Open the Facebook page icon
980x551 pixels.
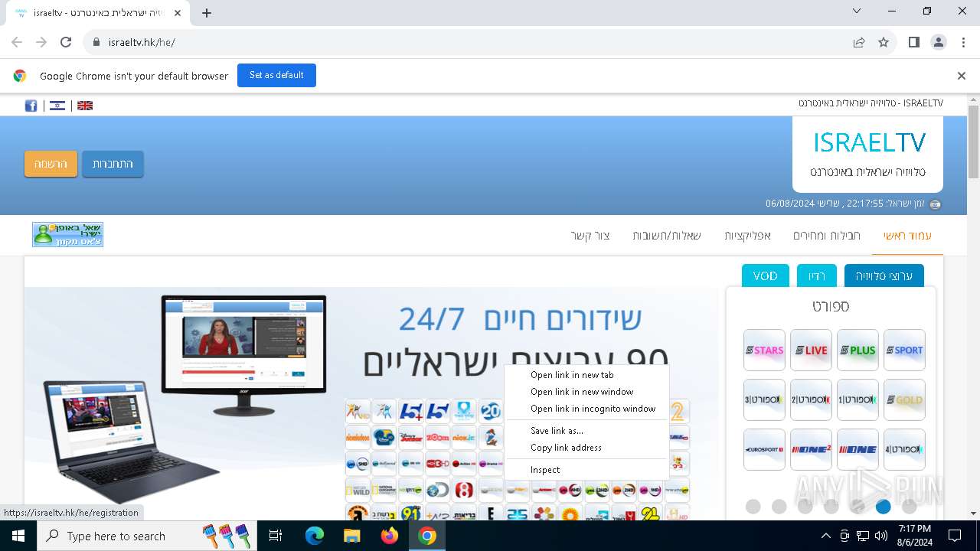pos(31,106)
